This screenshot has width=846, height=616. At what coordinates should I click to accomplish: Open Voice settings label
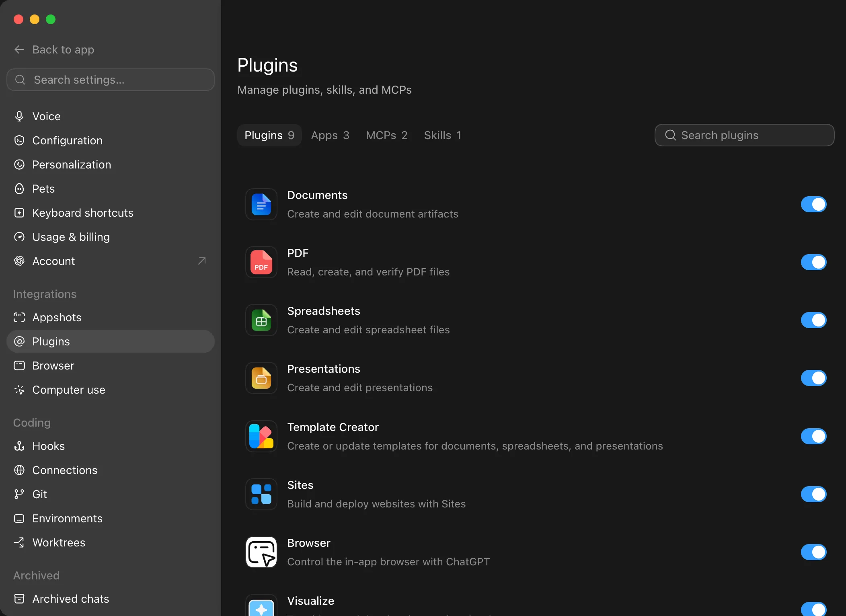47,116
